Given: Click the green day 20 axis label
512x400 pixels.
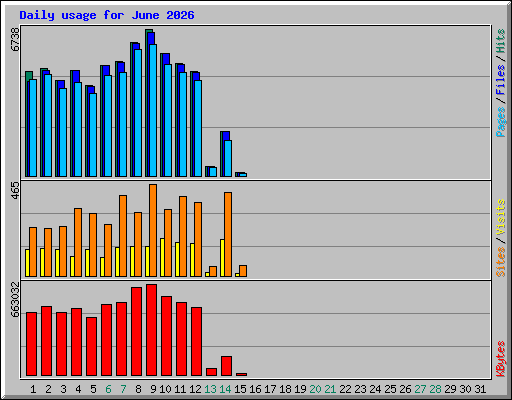Looking at the screenshot, I should point(315,389).
